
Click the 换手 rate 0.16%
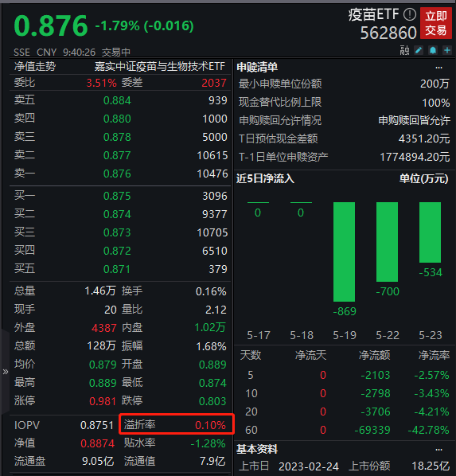click(211, 292)
